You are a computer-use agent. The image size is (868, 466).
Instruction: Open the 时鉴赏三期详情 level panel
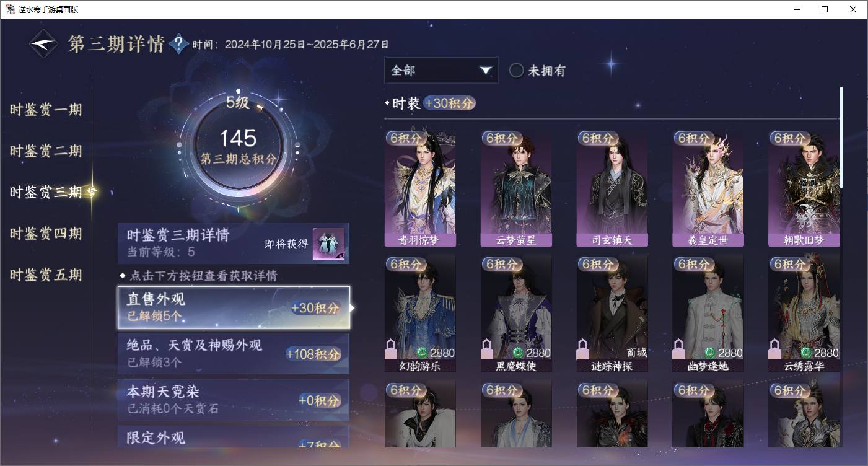pos(234,244)
